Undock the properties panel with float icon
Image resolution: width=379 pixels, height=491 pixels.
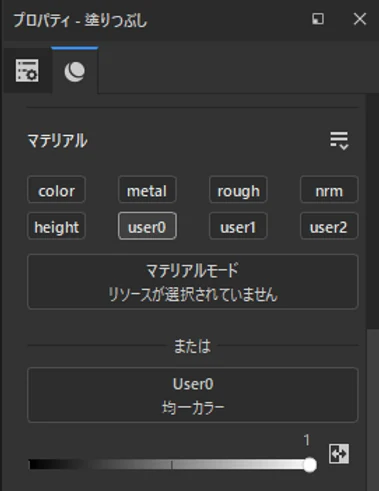(318, 19)
